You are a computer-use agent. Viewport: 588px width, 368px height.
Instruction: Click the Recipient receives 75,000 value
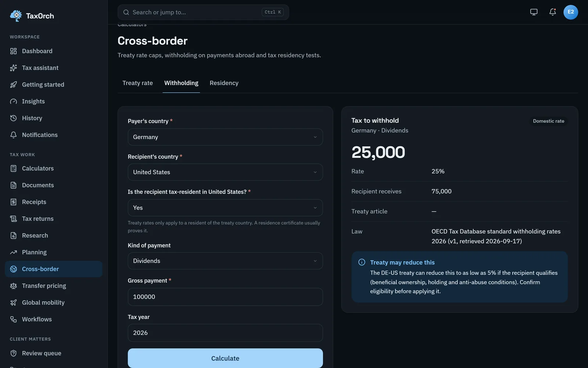441,191
